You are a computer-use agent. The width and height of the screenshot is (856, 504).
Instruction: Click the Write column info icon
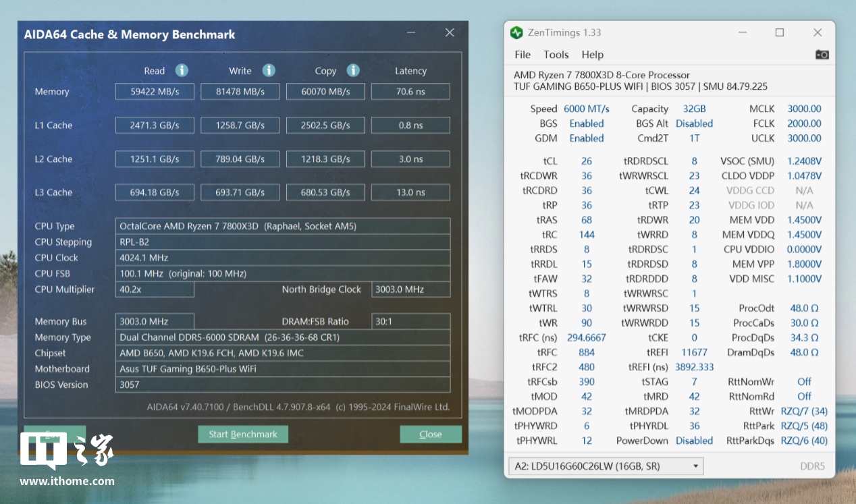269,71
